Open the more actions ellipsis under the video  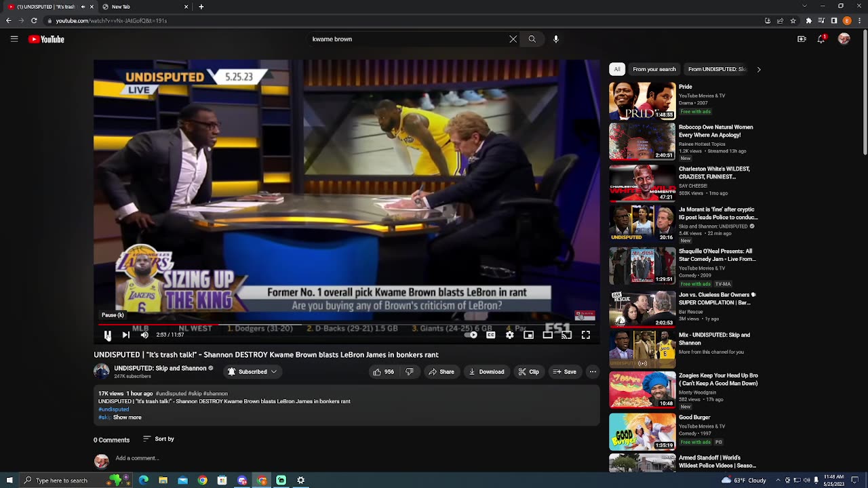pos(593,371)
